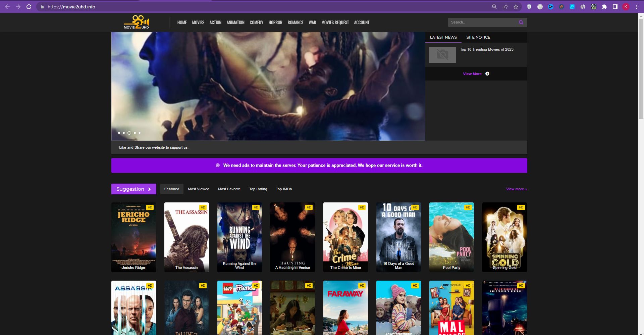Click the share page icon in address bar
644x335 pixels.
pyautogui.click(x=505, y=7)
